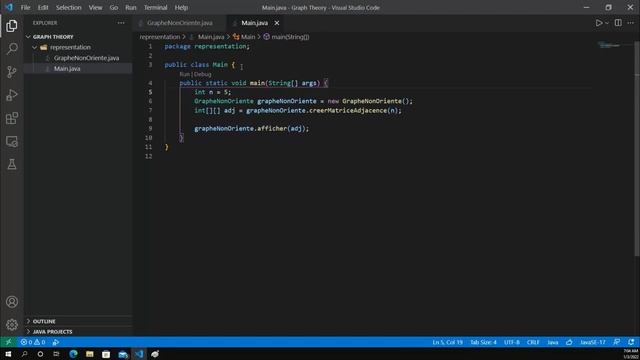Image resolution: width=640 pixels, height=360 pixels.
Task: Open the Edit menu
Action: click(43, 7)
